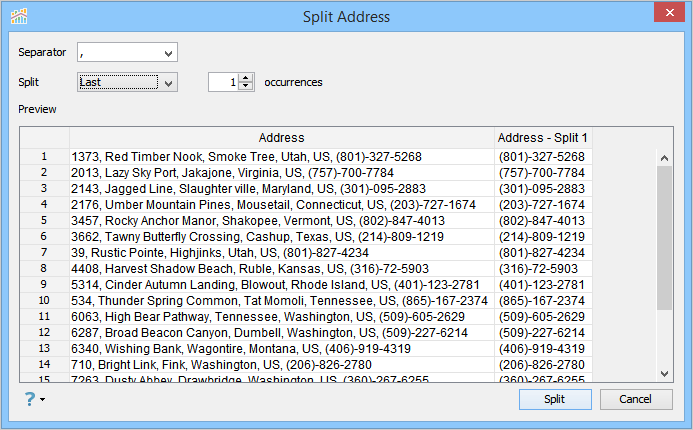Viewport: 693px width, 430px height.
Task: Click the app icon in the title bar
Action: 19,16
